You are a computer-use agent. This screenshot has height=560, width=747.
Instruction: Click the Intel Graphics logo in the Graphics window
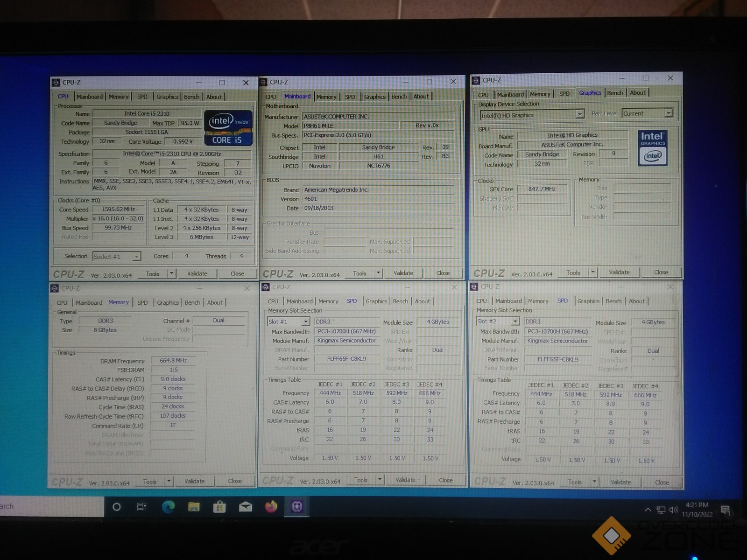click(x=653, y=148)
